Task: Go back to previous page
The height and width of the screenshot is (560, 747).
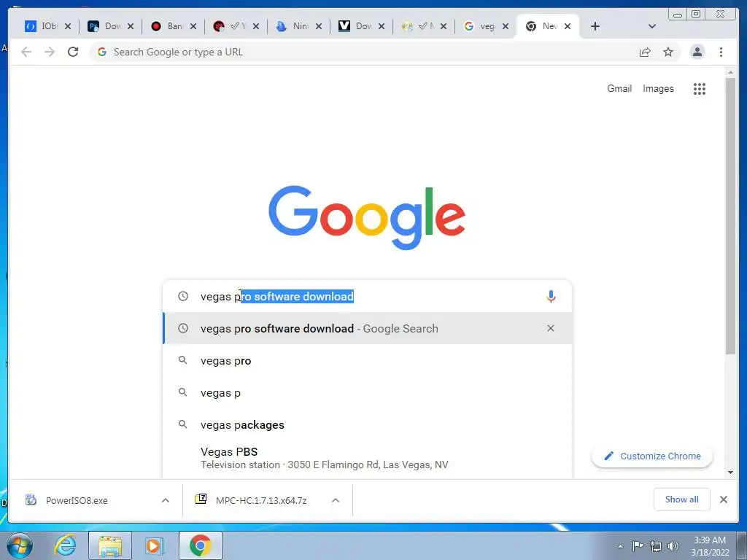Action: [x=26, y=52]
